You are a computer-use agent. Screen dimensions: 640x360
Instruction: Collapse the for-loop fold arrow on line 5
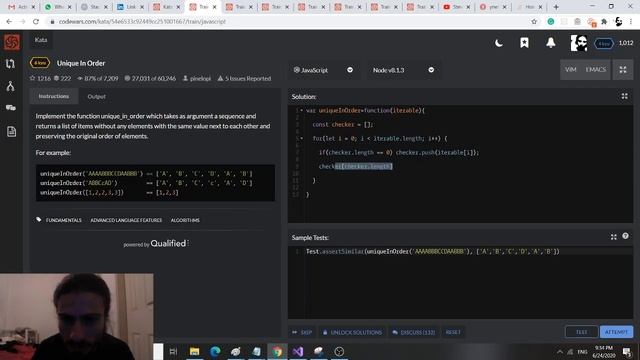point(302,138)
